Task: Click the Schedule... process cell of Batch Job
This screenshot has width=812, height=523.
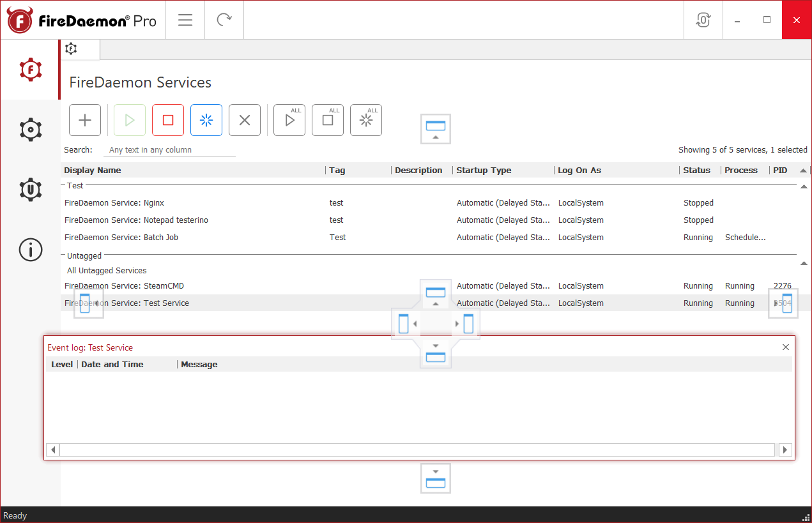Action: coord(746,238)
